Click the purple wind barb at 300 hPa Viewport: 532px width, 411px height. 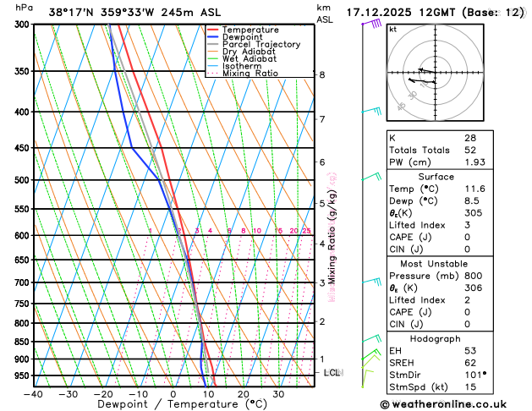point(372,24)
